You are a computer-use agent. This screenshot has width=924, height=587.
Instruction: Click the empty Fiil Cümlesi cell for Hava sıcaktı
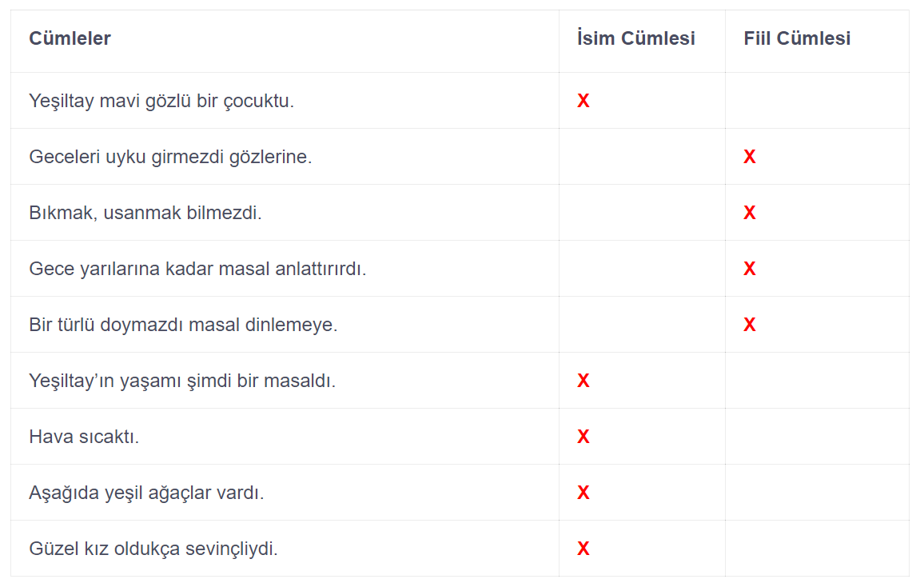point(817,437)
